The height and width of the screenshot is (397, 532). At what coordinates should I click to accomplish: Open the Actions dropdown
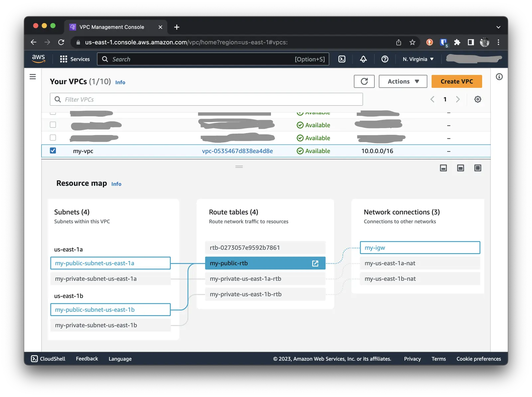403,81
